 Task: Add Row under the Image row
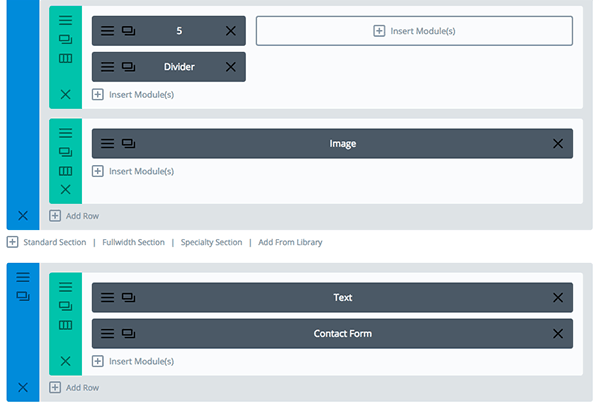(75, 215)
